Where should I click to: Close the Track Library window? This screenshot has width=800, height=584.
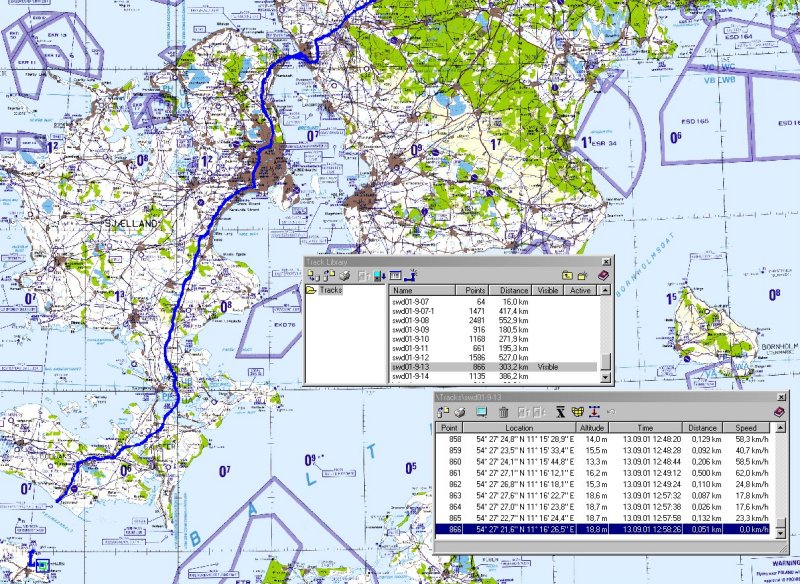[604, 262]
